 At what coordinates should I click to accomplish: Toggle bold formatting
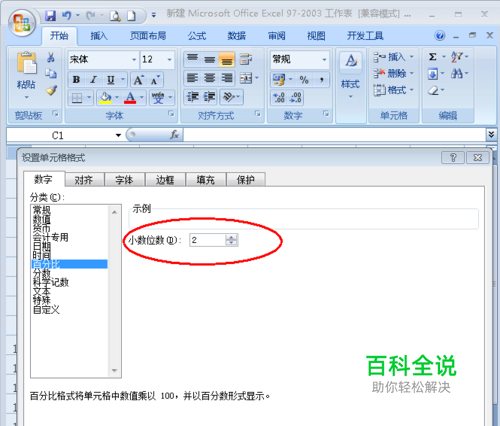pos(76,80)
